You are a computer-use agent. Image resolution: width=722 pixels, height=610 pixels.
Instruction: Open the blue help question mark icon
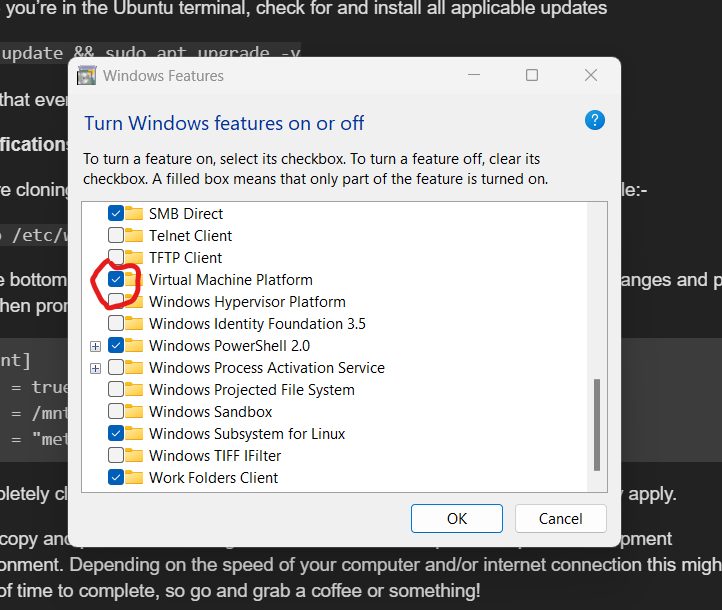click(594, 121)
